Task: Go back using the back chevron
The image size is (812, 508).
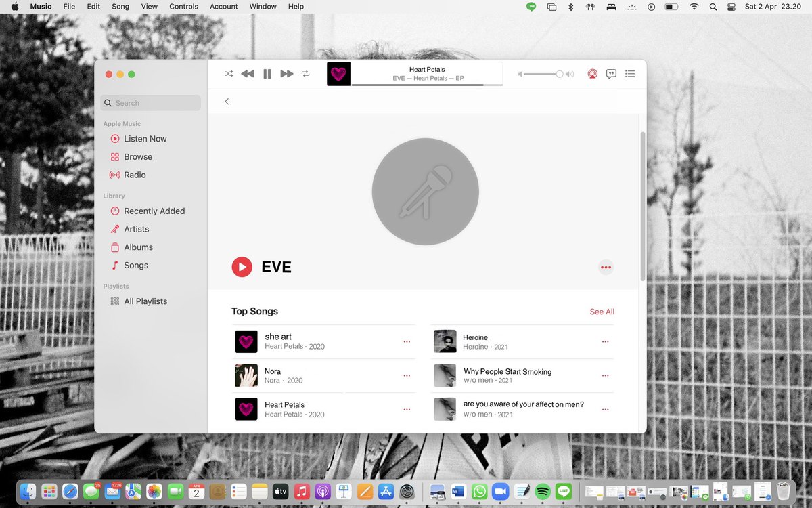Action: pyautogui.click(x=227, y=102)
